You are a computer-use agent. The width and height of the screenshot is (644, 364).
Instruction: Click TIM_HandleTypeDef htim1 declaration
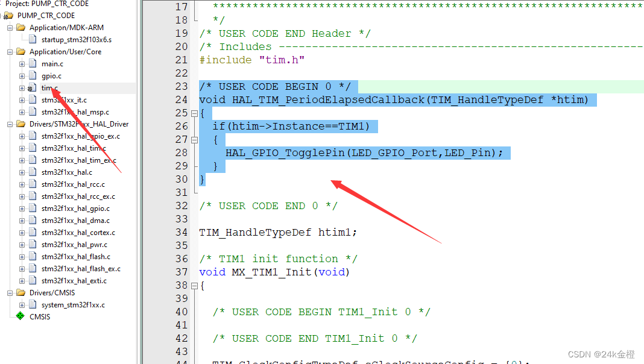tap(278, 232)
